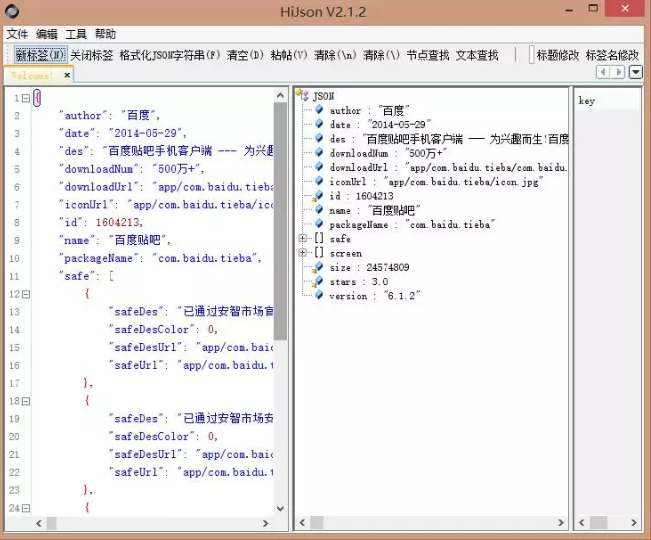651x540 pixels.
Task: Collapse the code fold at line 18
Action: pos(26,401)
